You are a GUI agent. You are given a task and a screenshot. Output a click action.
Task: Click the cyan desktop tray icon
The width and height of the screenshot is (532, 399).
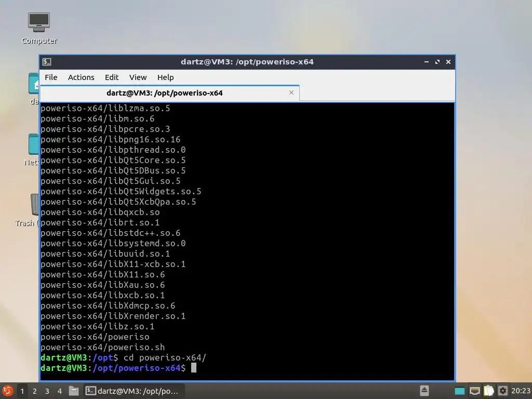tap(459, 391)
